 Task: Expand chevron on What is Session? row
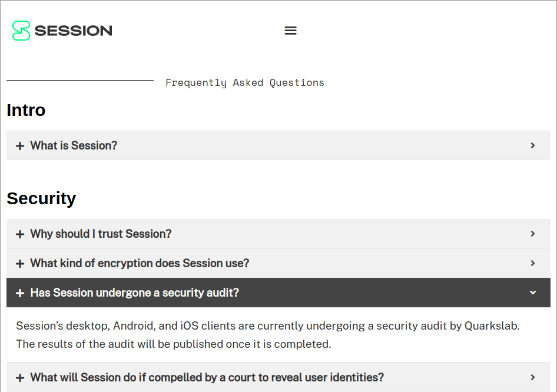click(532, 145)
